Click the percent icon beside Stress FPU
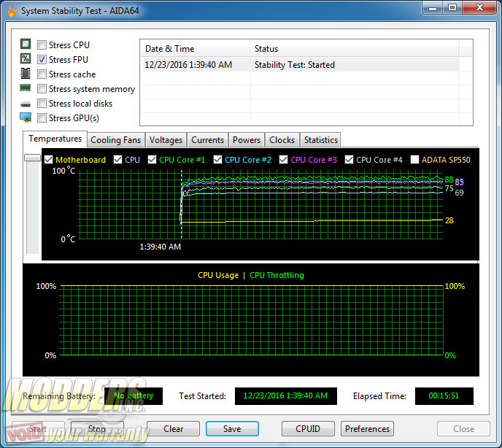 pyautogui.click(x=26, y=58)
